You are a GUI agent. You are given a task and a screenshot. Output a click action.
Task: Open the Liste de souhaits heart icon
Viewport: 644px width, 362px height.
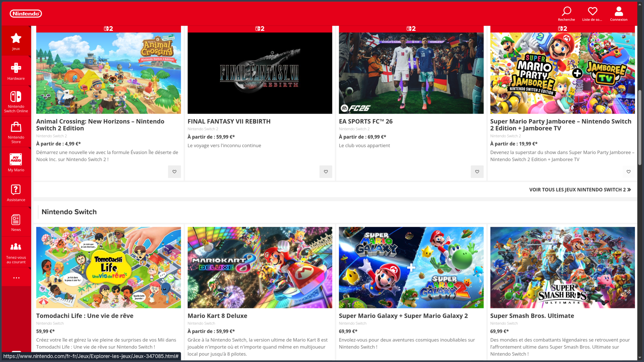click(592, 14)
